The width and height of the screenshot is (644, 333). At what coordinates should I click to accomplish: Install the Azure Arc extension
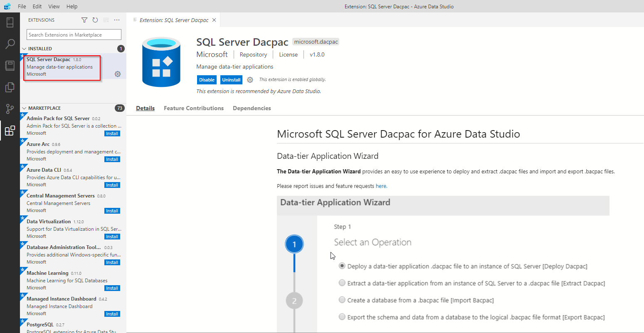(112, 159)
